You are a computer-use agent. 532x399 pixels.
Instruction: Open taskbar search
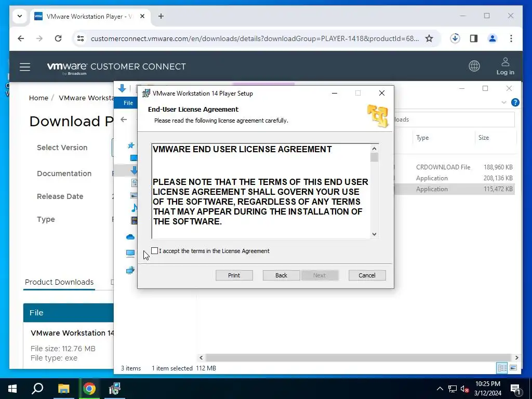tap(37, 389)
